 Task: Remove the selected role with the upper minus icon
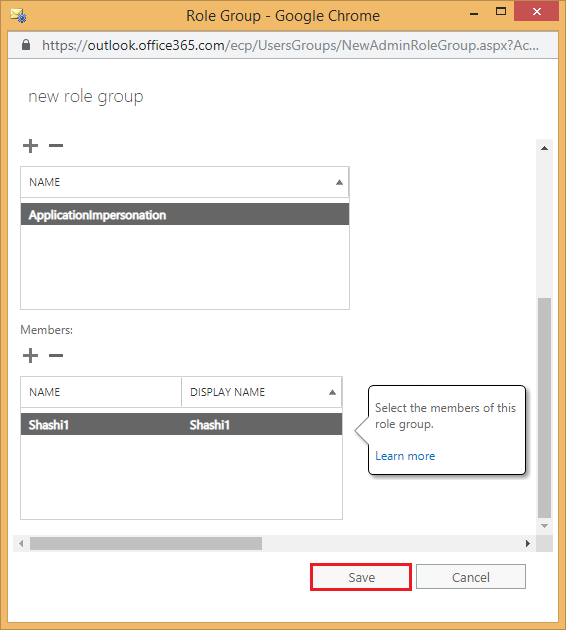coord(56,145)
